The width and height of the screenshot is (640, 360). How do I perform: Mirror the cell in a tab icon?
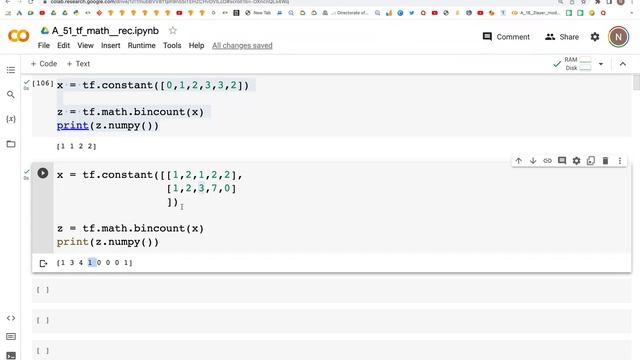(591, 161)
